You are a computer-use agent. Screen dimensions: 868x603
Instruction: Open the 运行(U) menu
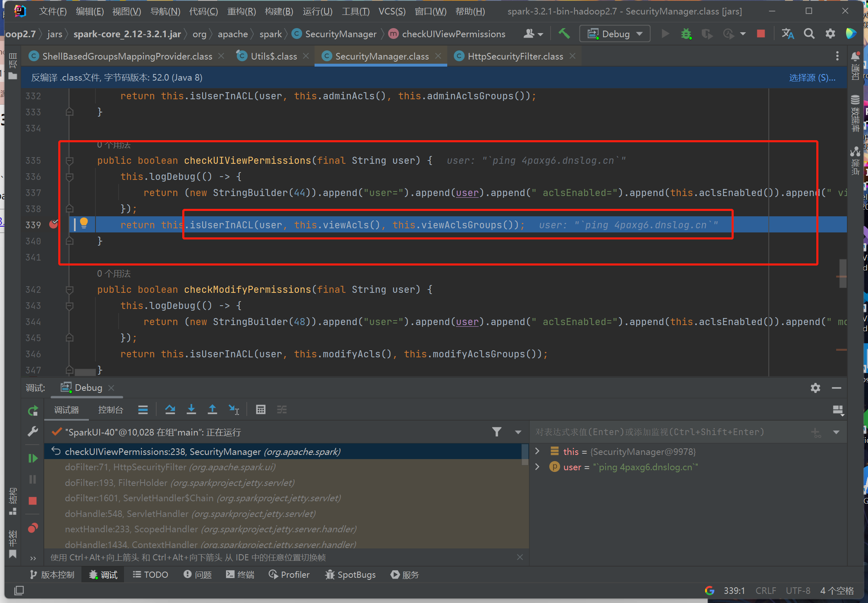coord(317,11)
